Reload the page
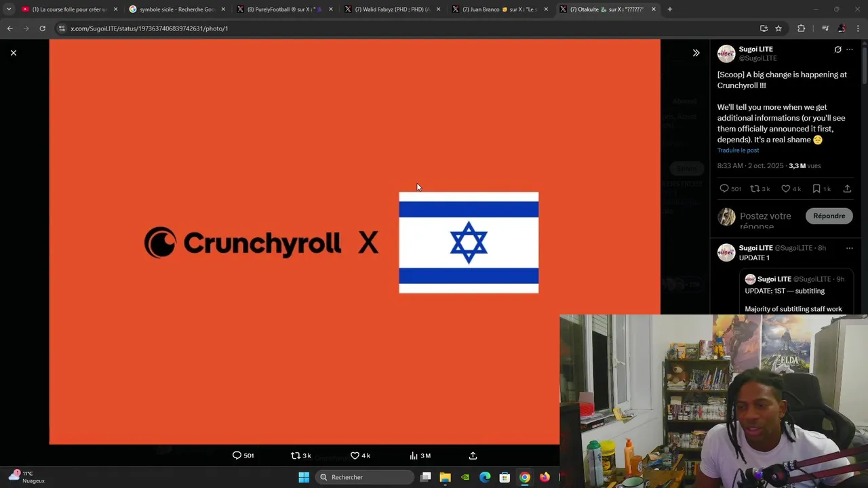Viewport: 868px width, 488px height. pyautogui.click(x=42, y=28)
